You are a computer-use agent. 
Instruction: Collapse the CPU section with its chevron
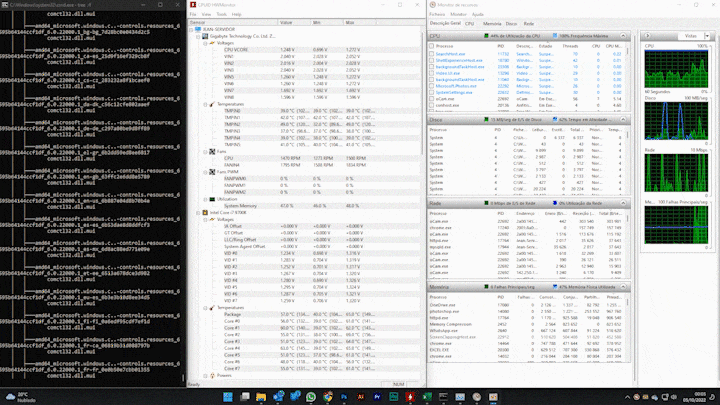coord(623,36)
